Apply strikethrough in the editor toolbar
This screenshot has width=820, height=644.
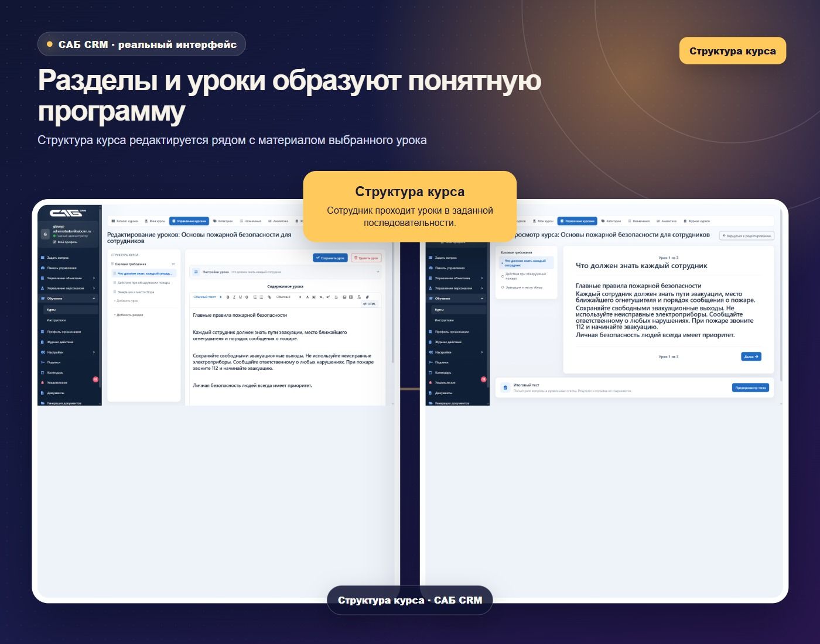(x=247, y=297)
